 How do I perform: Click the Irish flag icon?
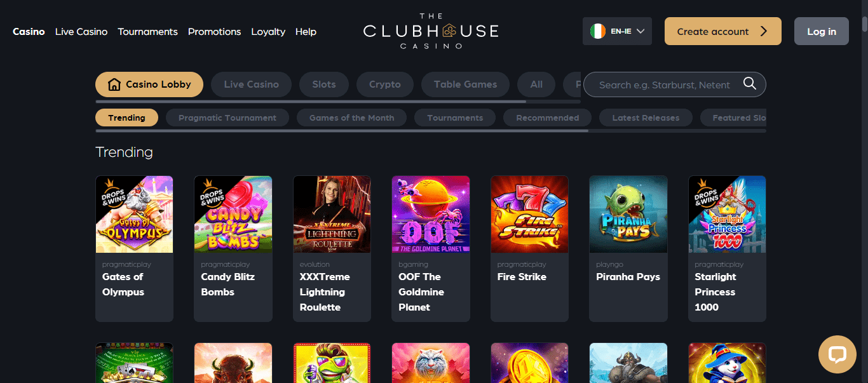pyautogui.click(x=597, y=31)
